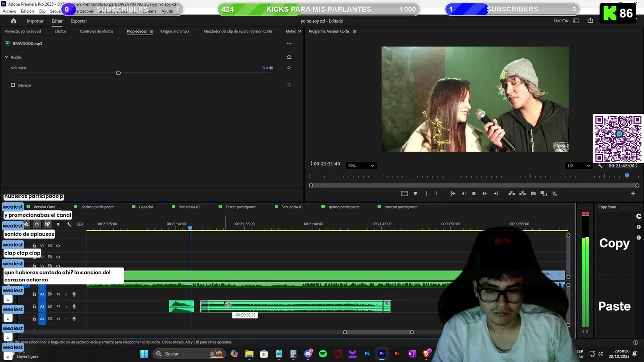The width and height of the screenshot is (644, 362).
Task: Open the 29% zoom level dropdown
Action: 361,166
